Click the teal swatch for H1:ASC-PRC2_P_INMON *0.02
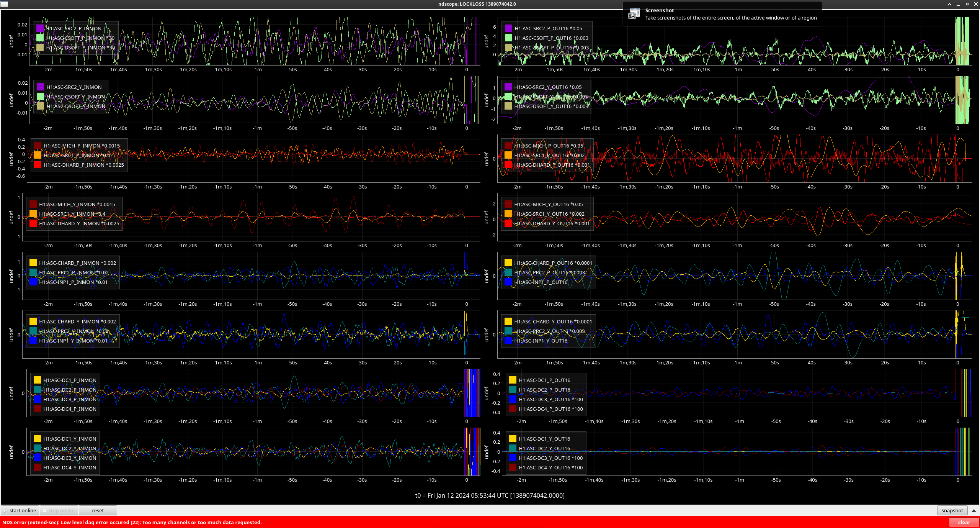This screenshot has height=528, width=980. coord(33,272)
